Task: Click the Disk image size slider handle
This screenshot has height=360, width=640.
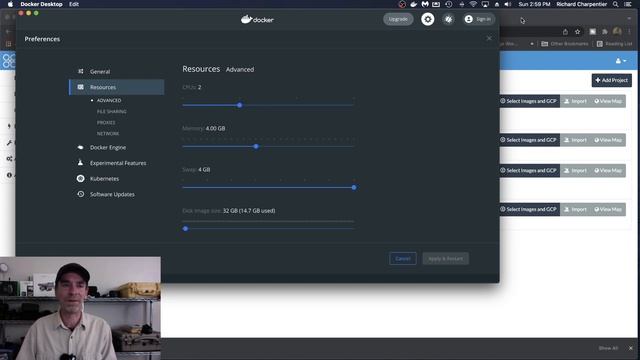Action: click(185, 229)
